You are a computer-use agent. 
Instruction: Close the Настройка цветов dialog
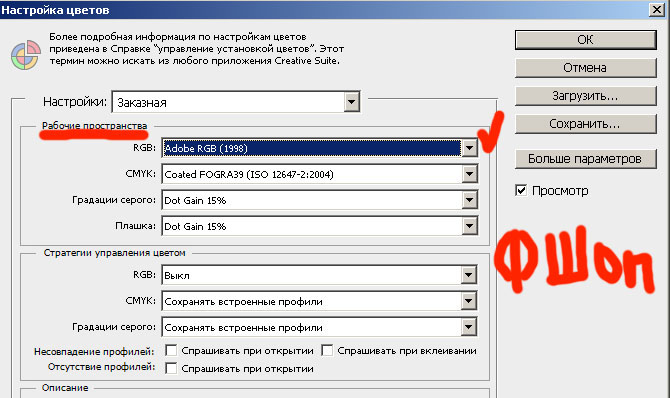pyautogui.click(x=657, y=9)
